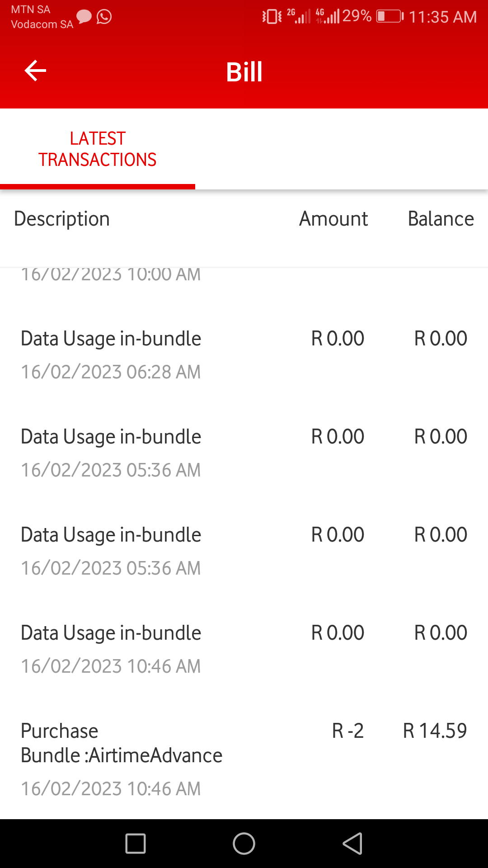Screen dimensions: 488x868
Task: Tap the Description column header
Action: click(x=62, y=219)
